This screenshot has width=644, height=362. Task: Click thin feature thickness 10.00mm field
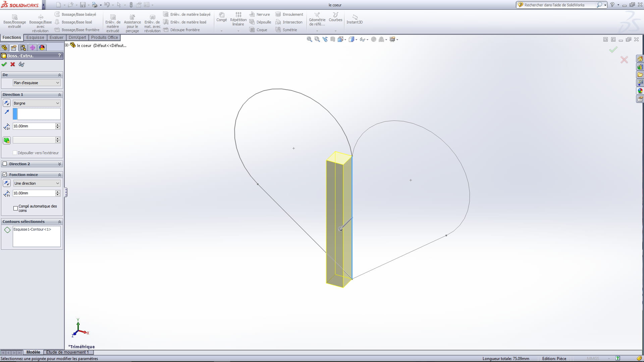34,193
